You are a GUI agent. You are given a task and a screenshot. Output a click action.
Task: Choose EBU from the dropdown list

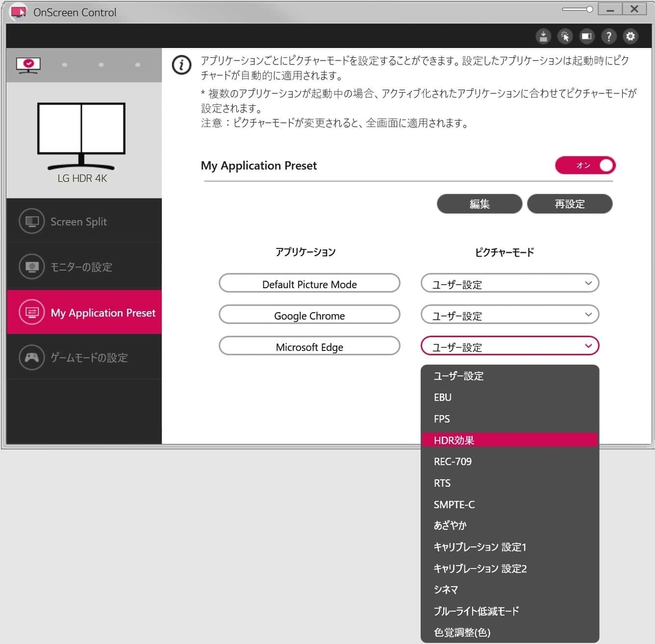(x=510, y=397)
